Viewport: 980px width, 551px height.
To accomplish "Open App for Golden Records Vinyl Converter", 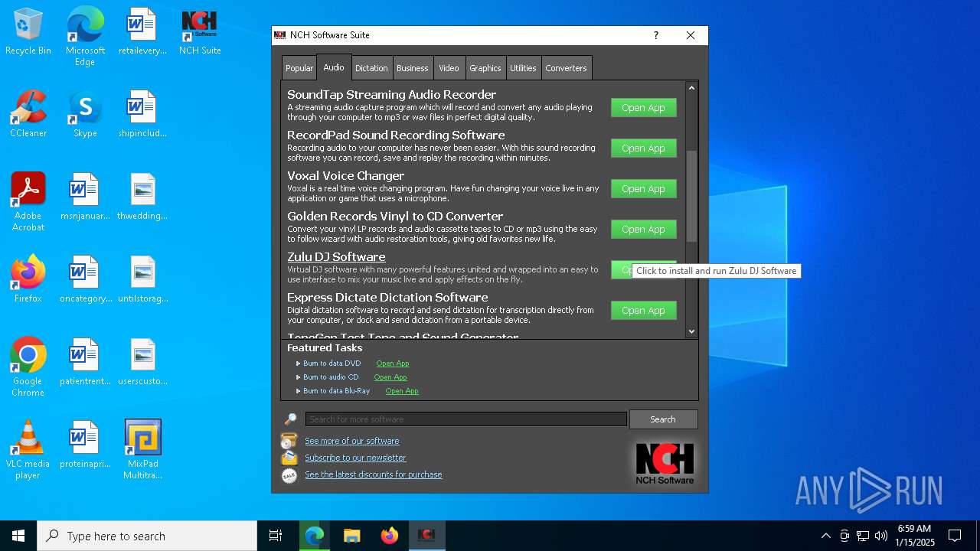I will (x=643, y=230).
